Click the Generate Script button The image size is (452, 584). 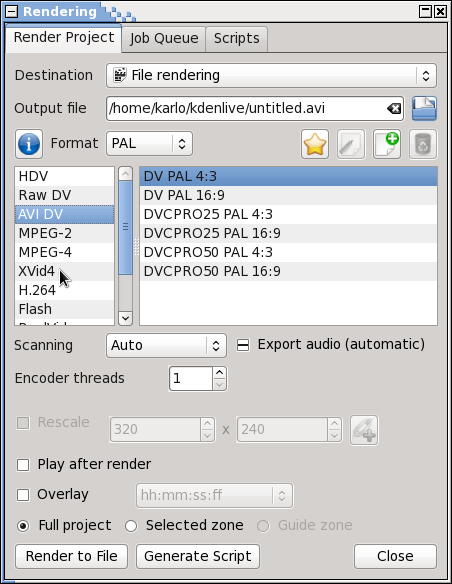[198, 556]
